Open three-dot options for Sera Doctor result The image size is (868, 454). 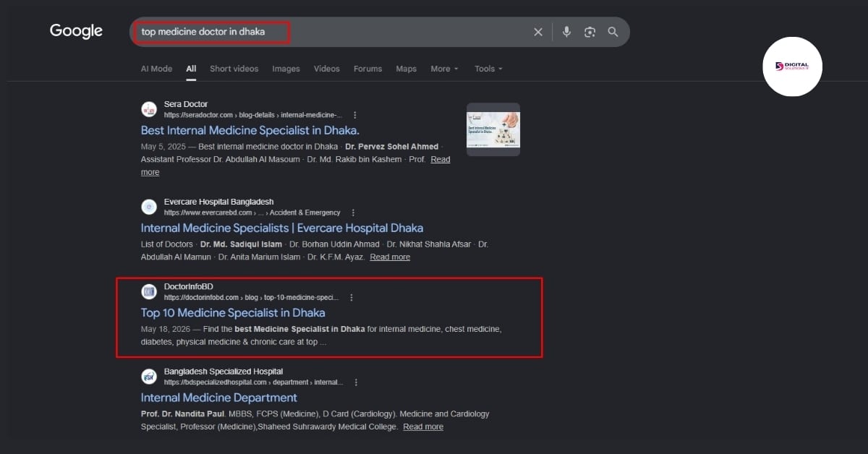pos(354,115)
